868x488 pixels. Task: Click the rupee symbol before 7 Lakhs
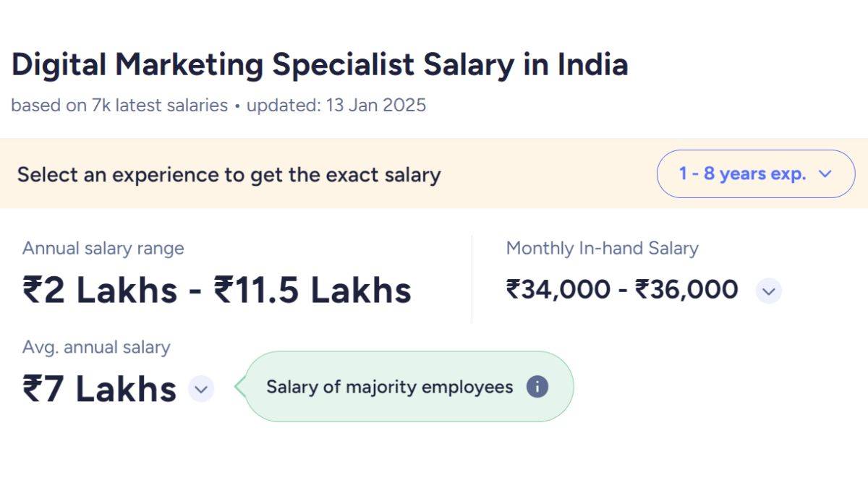(32, 388)
